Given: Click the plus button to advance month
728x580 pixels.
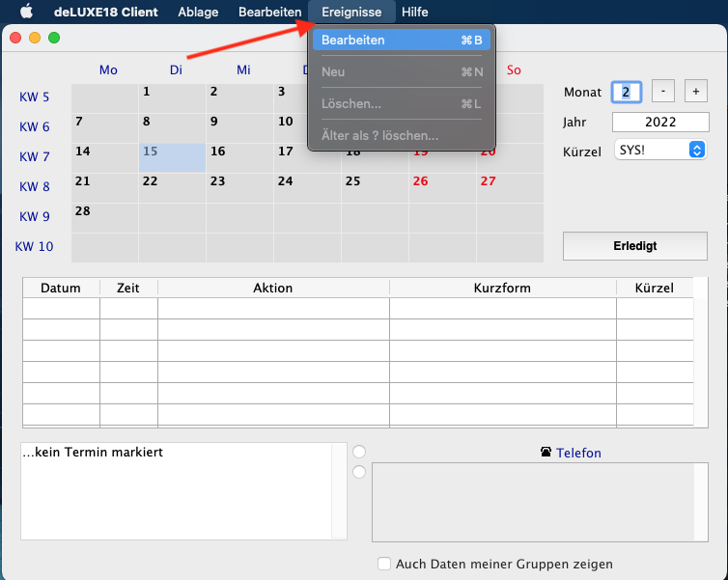Looking at the screenshot, I should point(695,91).
